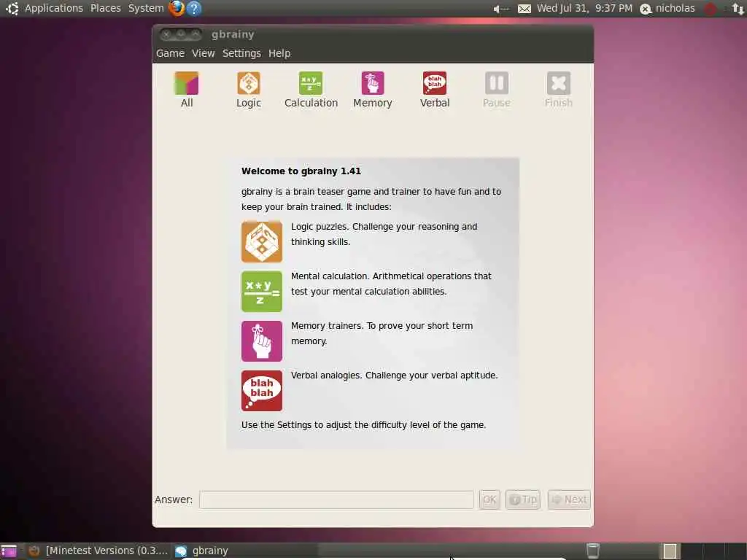Open the Applications menu in top panel
The width and height of the screenshot is (747, 560).
pyautogui.click(x=54, y=8)
